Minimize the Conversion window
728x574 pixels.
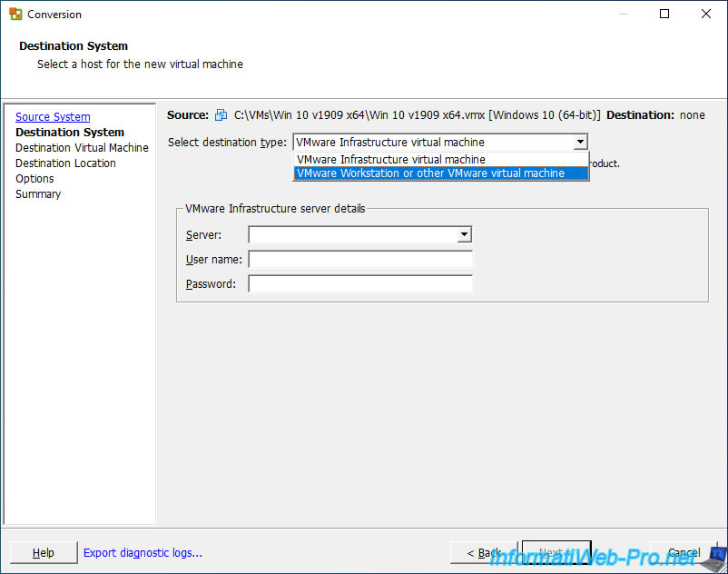coord(624,14)
